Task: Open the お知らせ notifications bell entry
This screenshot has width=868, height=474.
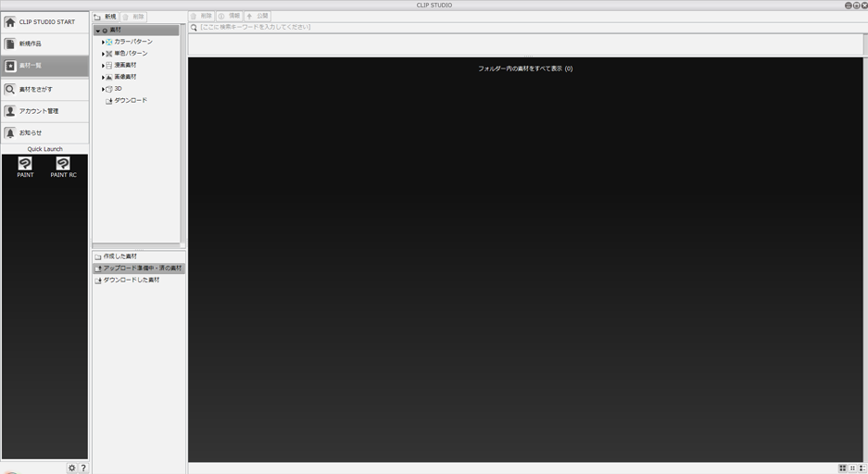Action: click(x=44, y=133)
